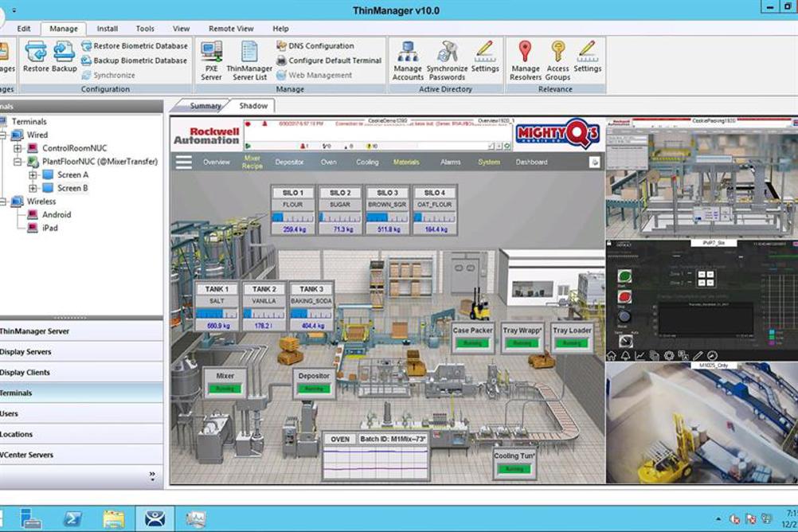Click the Case Packer status button
798x532 pixels.
point(473,343)
